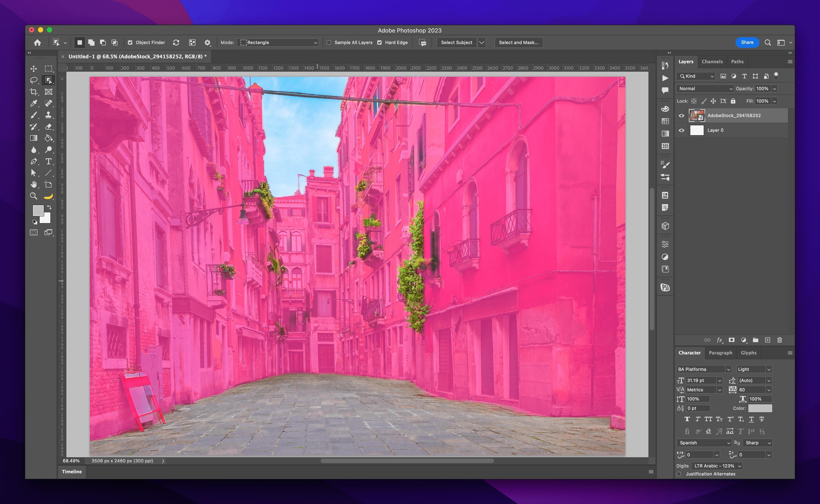The width and height of the screenshot is (820, 504).
Task: Select the Crop tool
Action: point(34,92)
